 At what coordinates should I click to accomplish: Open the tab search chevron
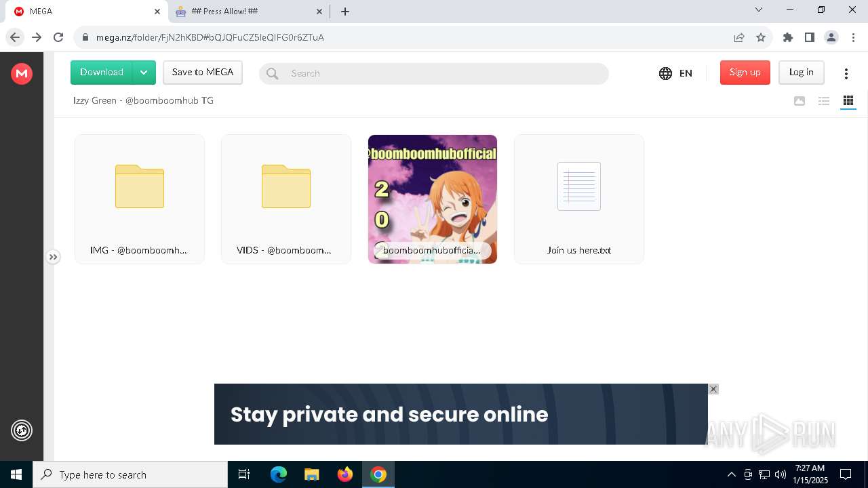759,10
